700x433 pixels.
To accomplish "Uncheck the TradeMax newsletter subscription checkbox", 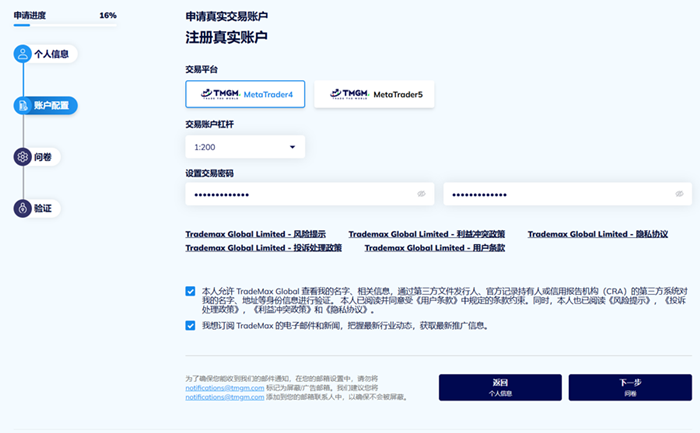I will pyautogui.click(x=190, y=325).
